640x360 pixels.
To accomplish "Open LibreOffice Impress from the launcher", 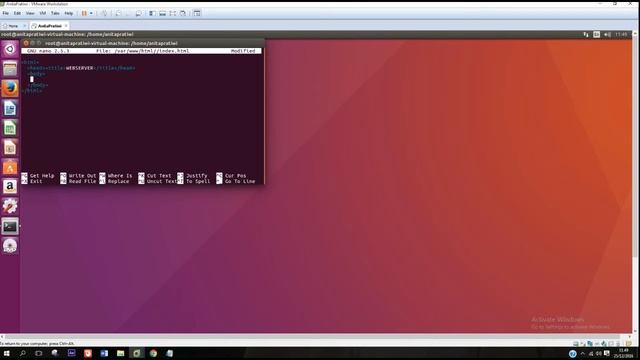I will [10, 147].
